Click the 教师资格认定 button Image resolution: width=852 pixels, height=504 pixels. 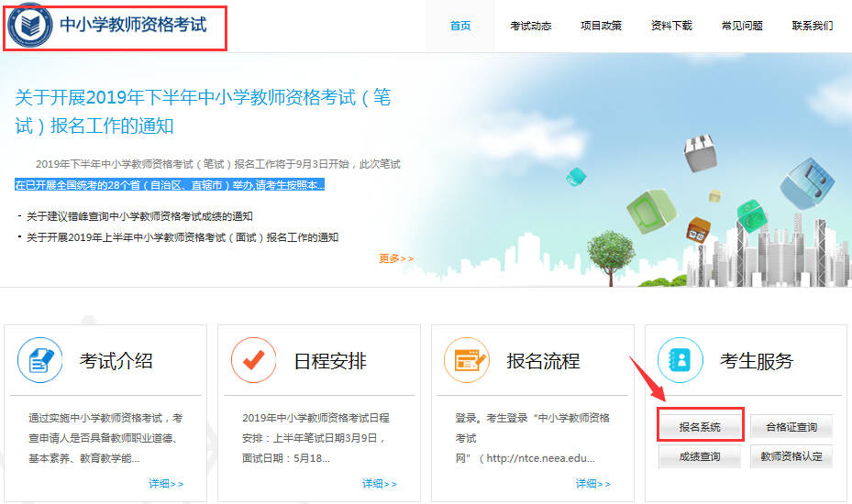[791, 456]
